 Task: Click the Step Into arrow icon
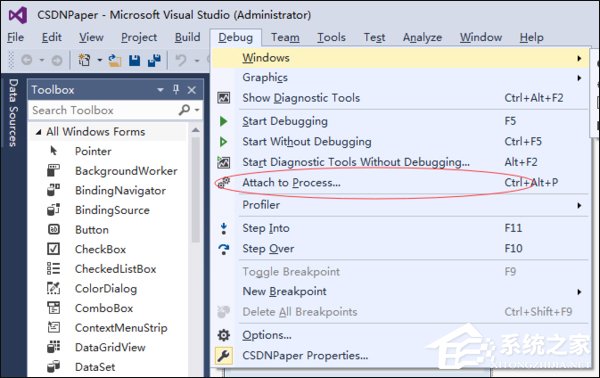tap(224, 228)
